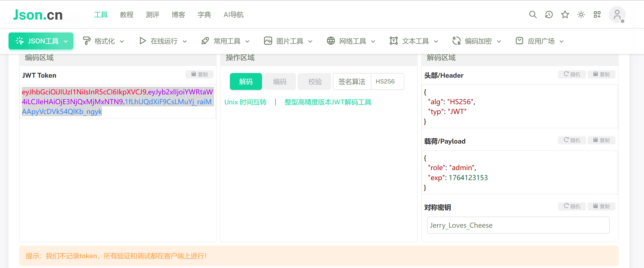The image size is (644, 268).
Task: Copy the JWT Token
Action: click(x=200, y=74)
